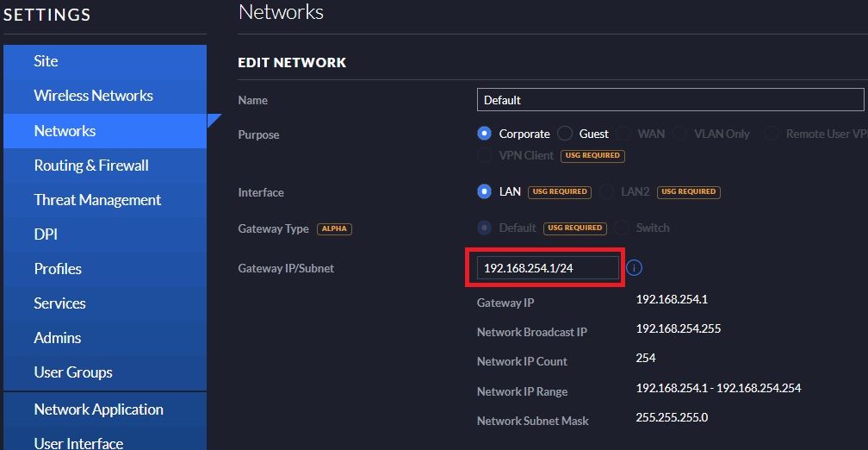The image size is (868, 450).
Task: Select the Switch gateway type
Action: pyautogui.click(x=622, y=228)
